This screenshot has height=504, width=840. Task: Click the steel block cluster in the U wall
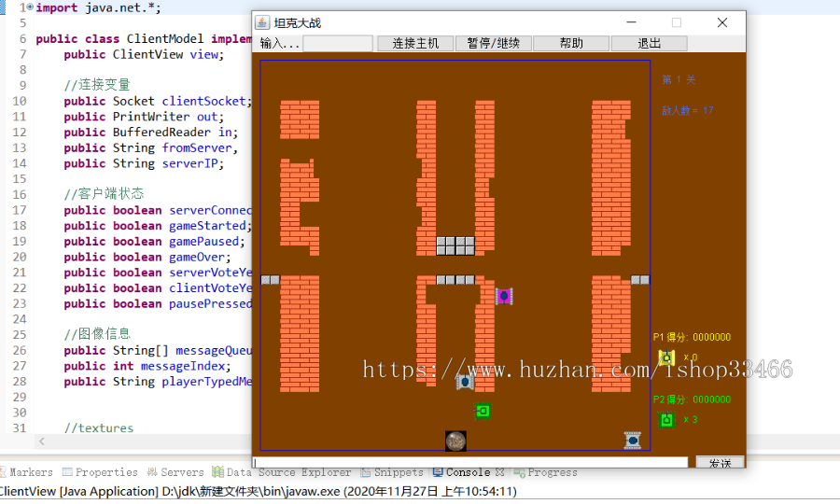455,245
